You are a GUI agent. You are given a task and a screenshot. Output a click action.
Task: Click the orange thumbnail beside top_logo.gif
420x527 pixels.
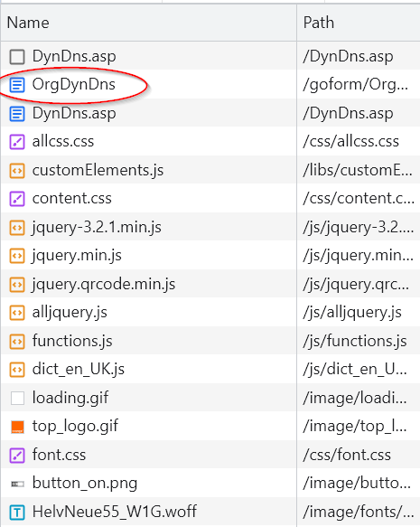[17, 427]
